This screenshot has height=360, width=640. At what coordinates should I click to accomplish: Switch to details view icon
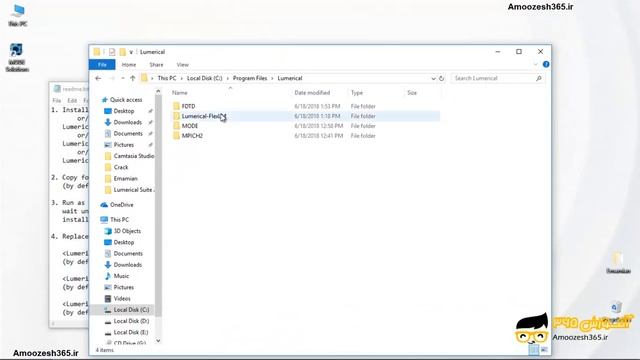click(x=534, y=350)
